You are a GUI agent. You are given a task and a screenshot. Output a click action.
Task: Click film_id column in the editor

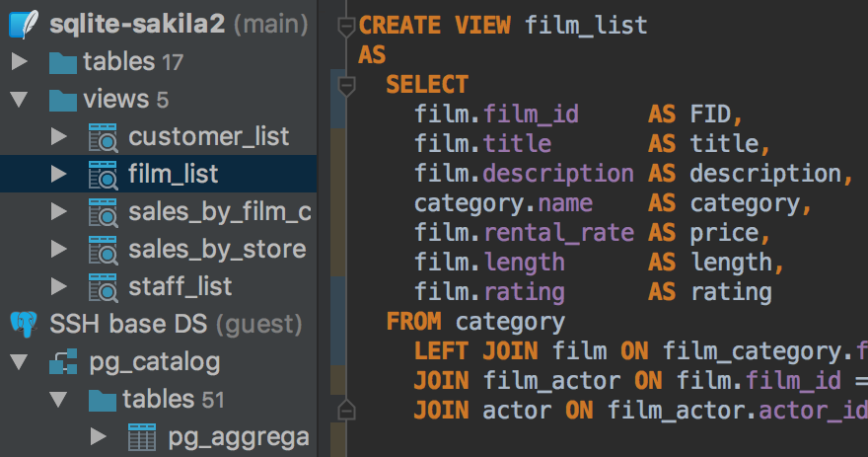click(x=531, y=114)
